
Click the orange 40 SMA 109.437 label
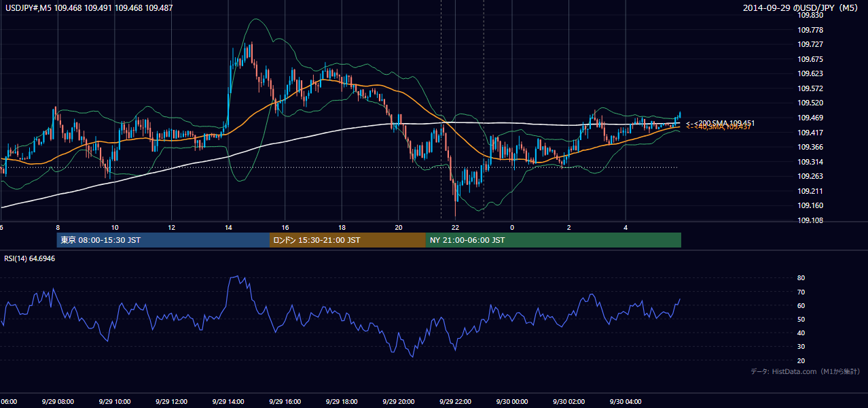coord(718,128)
